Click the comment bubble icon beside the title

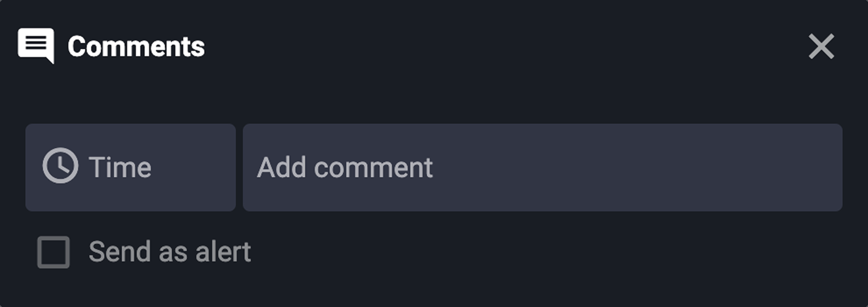click(x=36, y=45)
